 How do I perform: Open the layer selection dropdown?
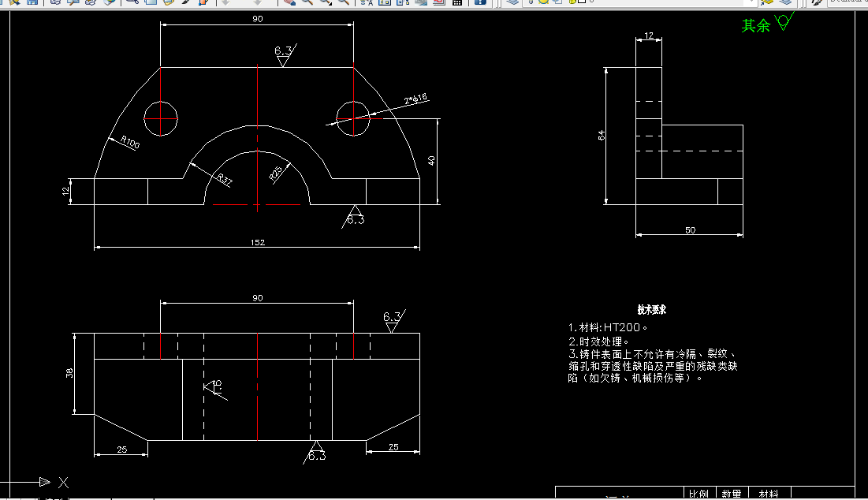click(752, 4)
